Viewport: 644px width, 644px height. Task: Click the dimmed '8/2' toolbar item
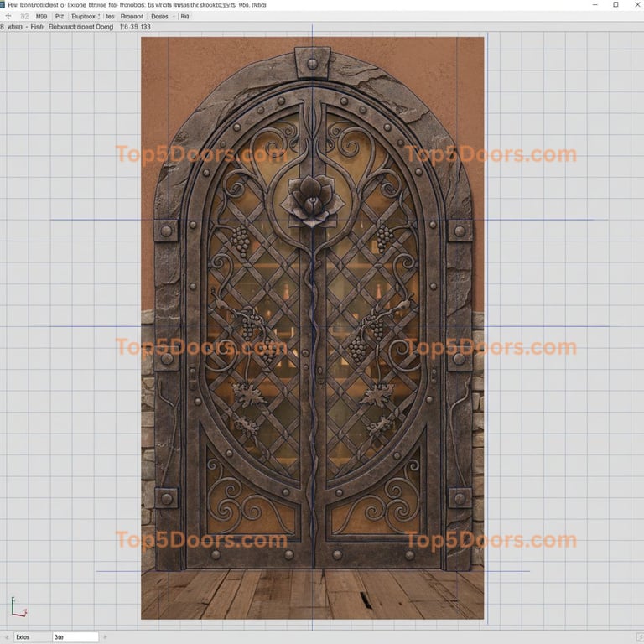pos(24,17)
